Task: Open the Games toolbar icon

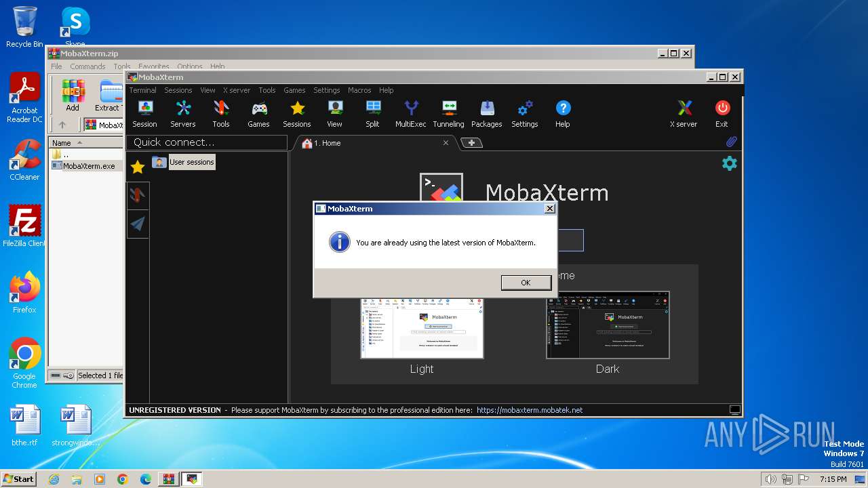Action: tap(258, 114)
